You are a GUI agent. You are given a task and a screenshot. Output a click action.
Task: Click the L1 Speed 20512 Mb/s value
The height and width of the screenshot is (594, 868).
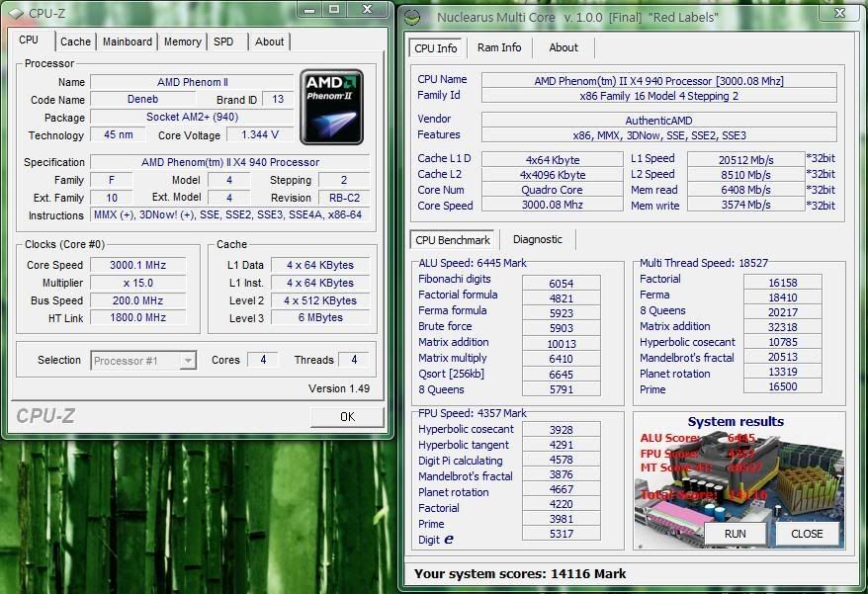[745, 160]
